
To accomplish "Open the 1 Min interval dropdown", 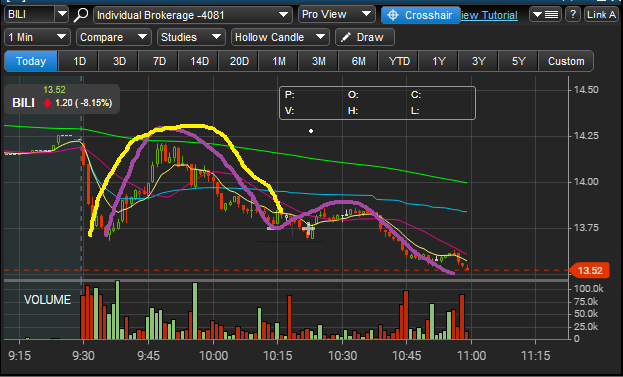I will (37, 37).
